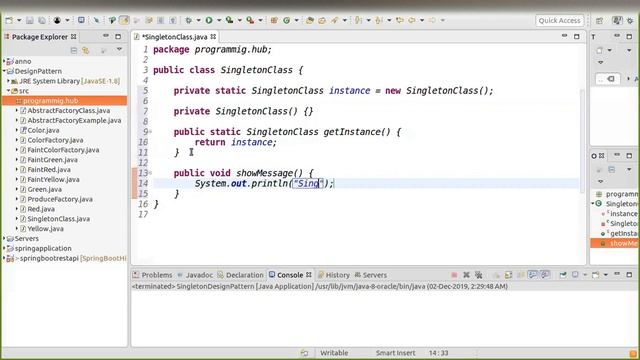Click the Debug perspective icon near Quick Access
Viewport: 640px width, 360px height.
[x=631, y=20]
